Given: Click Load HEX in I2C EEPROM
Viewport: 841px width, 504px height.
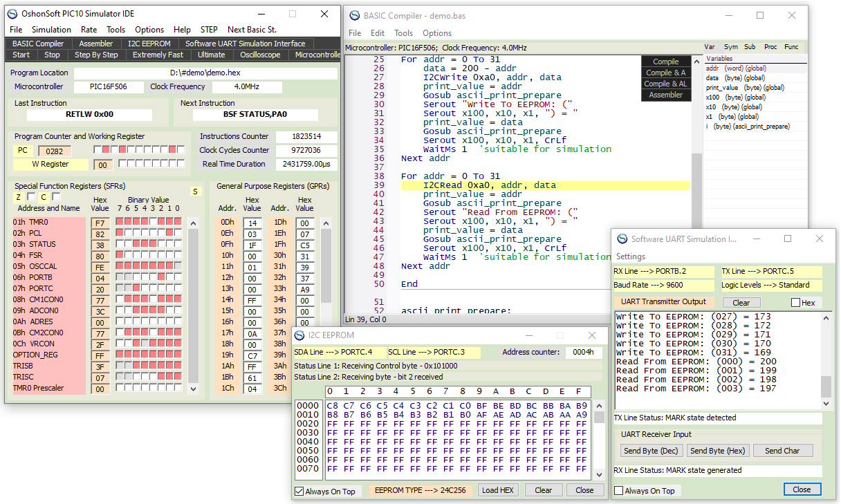Looking at the screenshot, I should click(x=498, y=490).
